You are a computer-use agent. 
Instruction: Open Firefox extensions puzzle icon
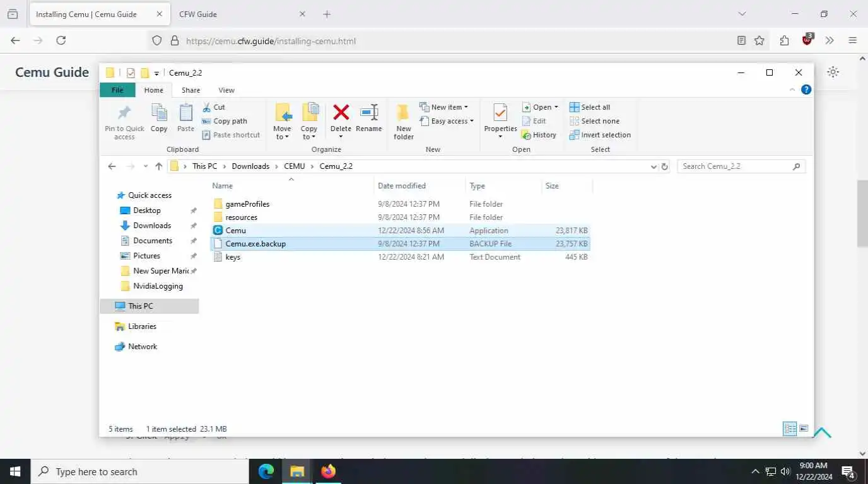[784, 40]
